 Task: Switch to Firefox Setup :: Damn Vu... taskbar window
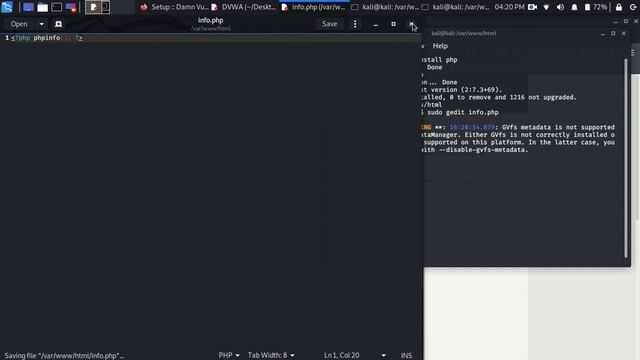coord(174,7)
